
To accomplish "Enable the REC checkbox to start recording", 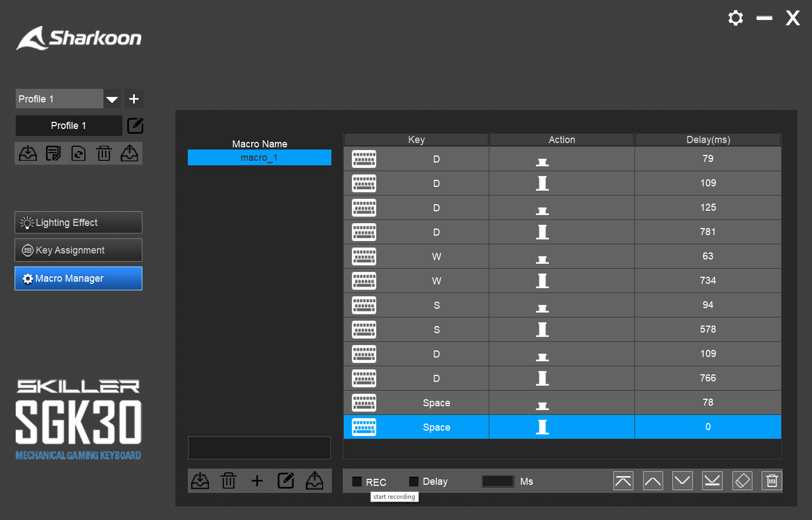I will pos(357,482).
